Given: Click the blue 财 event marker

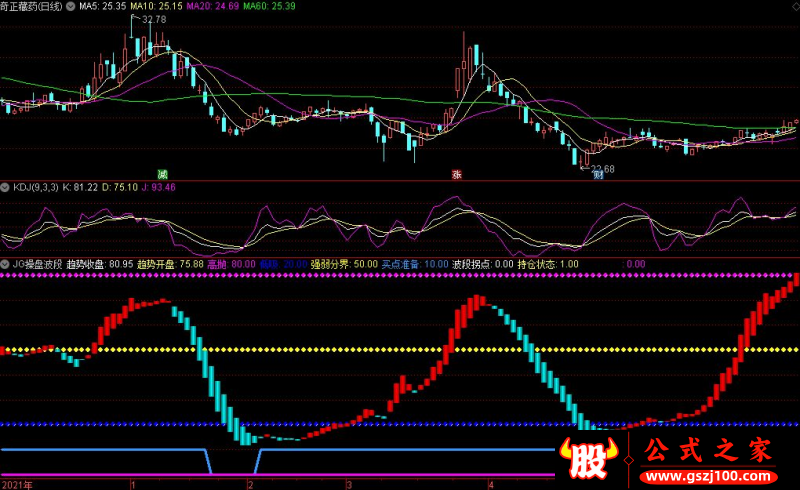Looking at the screenshot, I should [x=597, y=175].
